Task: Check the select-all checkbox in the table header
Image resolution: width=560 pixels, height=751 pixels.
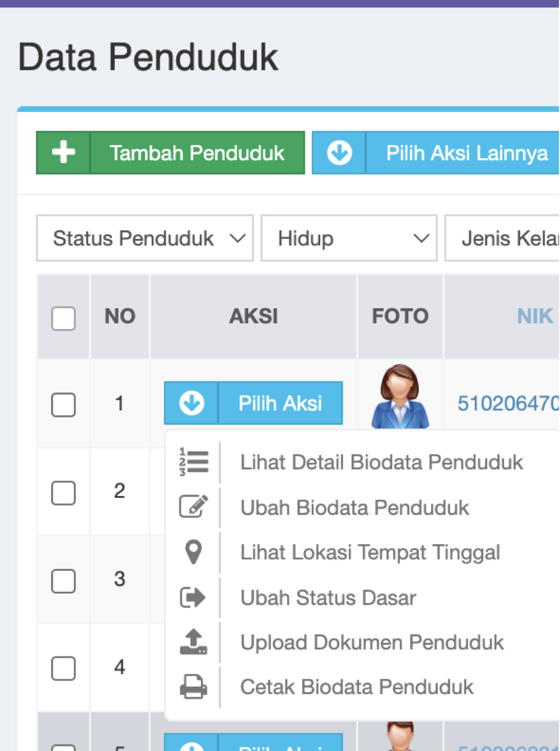Action: pos(63,318)
